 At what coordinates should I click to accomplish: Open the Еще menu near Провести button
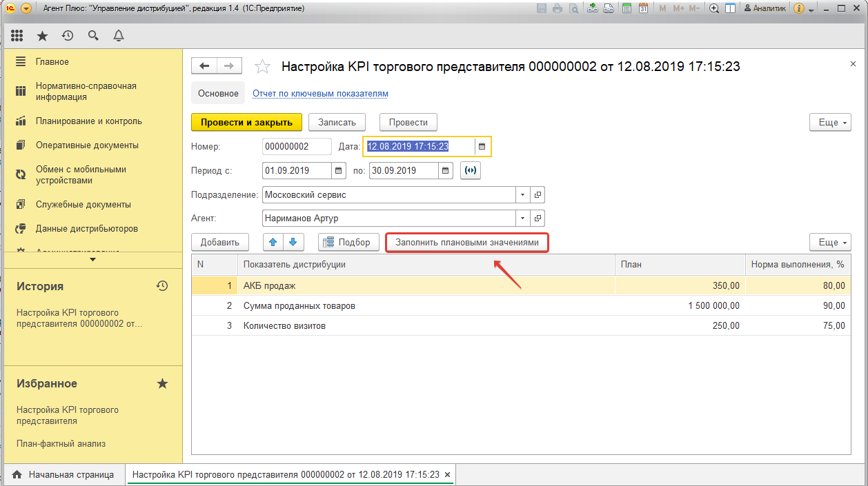(x=830, y=122)
